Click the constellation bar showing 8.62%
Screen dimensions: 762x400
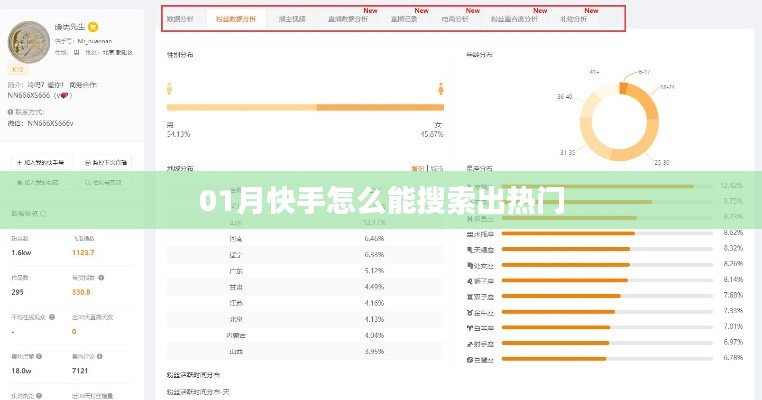tap(607, 233)
